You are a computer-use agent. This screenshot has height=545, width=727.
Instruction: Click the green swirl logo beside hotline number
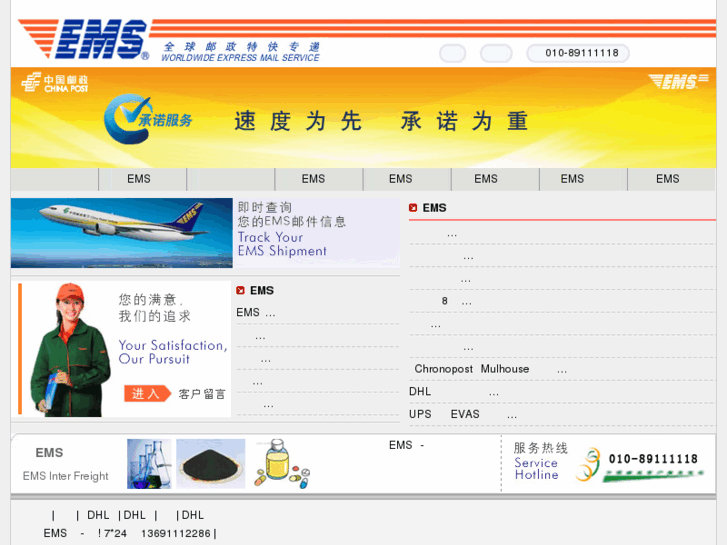pyautogui.click(x=588, y=464)
